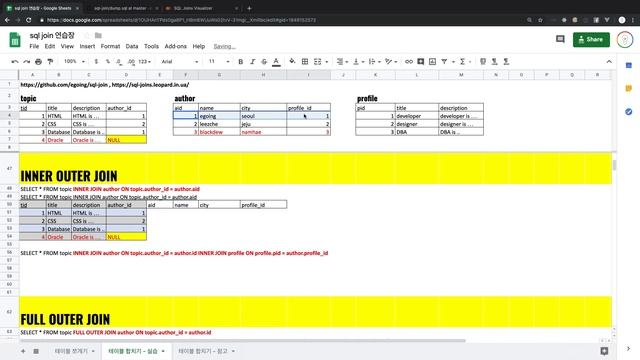Open the View menu
640x360 pixels.
click(x=67, y=47)
